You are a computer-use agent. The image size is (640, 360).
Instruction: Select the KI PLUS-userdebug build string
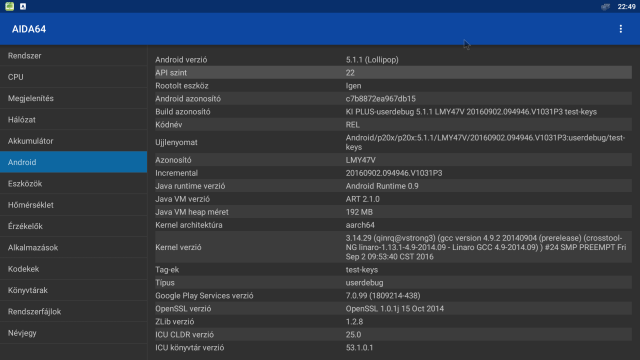click(x=471, y=112)
